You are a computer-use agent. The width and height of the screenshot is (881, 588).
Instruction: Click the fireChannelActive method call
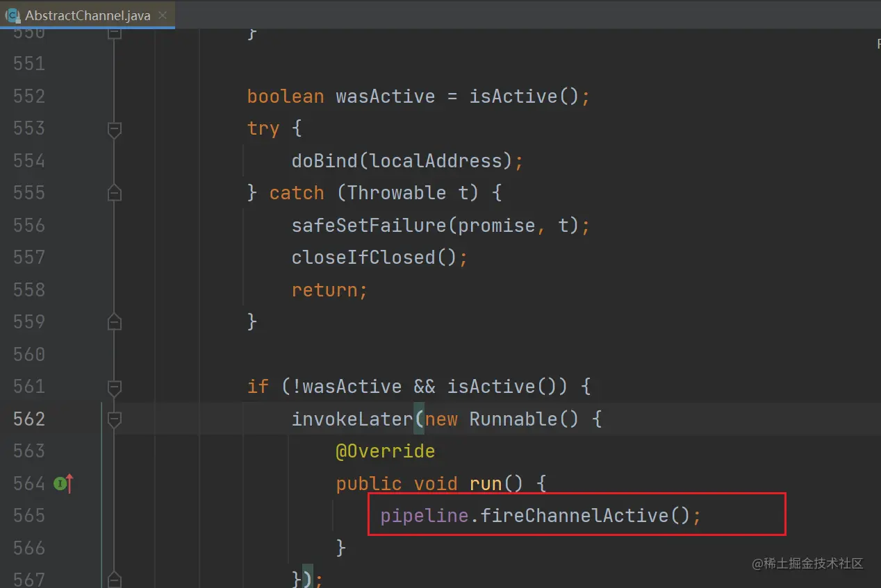coord(575,516)
